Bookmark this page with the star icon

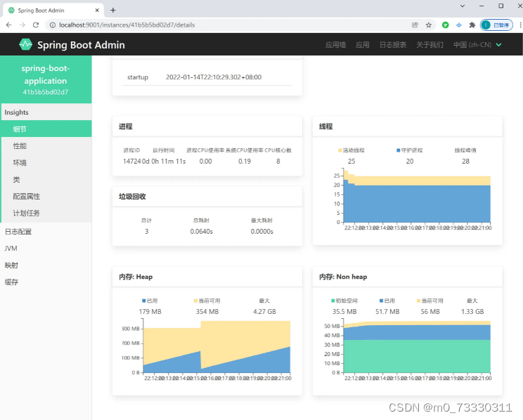(429, 25)
